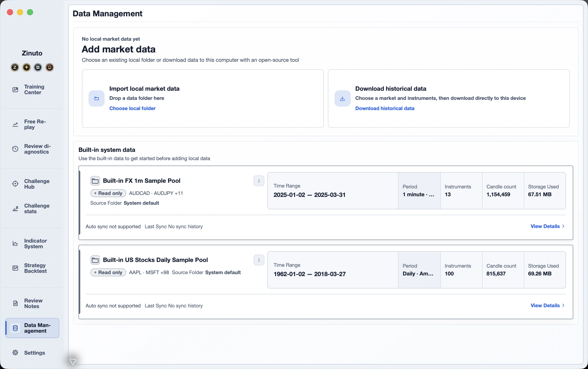
Task: Click the blue folder icon for local import
Action: click(97, 99)
